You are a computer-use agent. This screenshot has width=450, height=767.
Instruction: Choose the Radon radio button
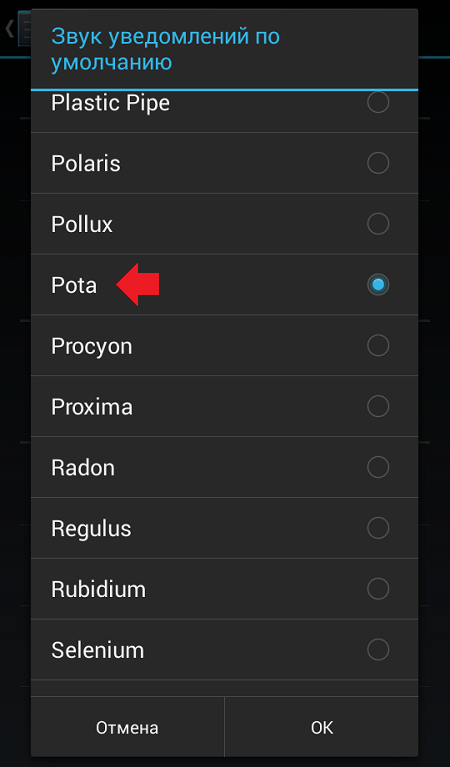pos(378,467)
